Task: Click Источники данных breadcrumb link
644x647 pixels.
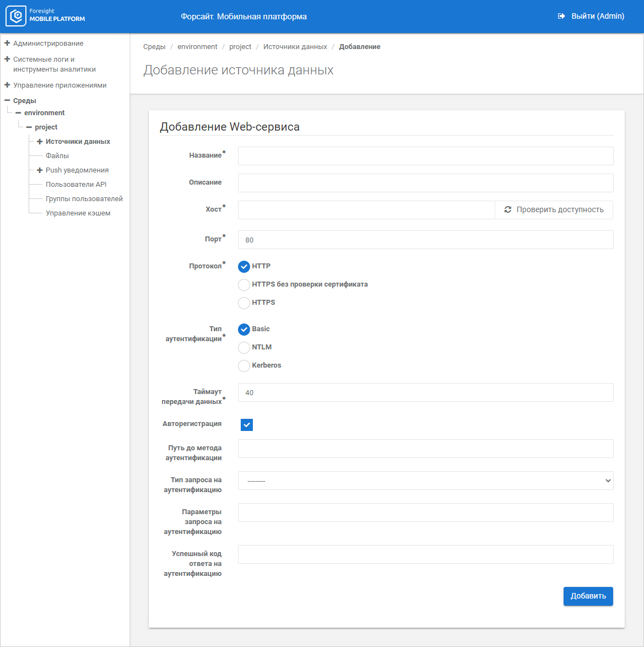Action: pyautogui.click(x=295, y=47)
